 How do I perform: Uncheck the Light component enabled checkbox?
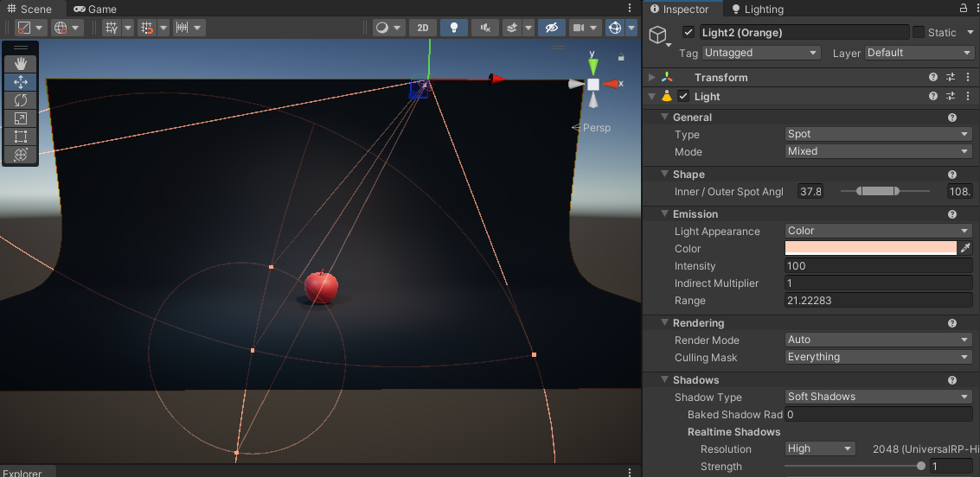click(683, 97)
